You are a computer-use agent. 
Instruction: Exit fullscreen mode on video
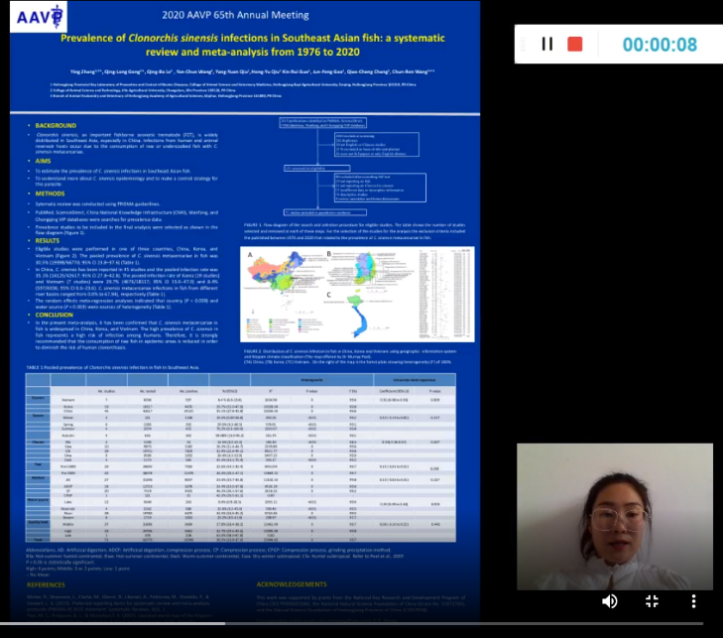tap(651, 601)
